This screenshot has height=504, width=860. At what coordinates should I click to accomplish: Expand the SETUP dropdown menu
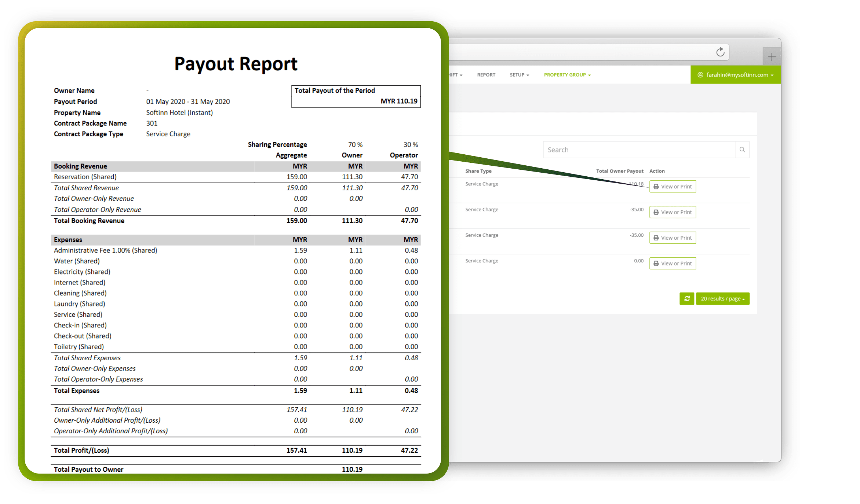point(519,75)
